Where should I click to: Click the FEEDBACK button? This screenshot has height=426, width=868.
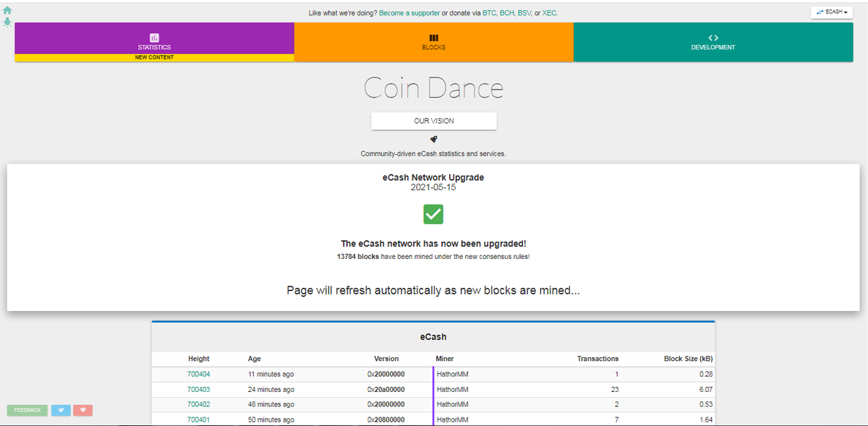[x=27, y=410]
